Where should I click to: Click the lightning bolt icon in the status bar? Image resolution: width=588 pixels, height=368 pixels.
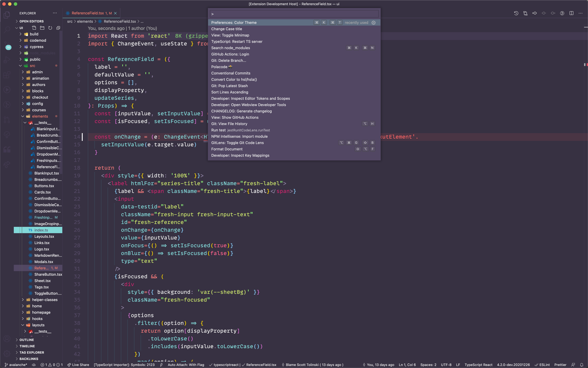point(161,365)
